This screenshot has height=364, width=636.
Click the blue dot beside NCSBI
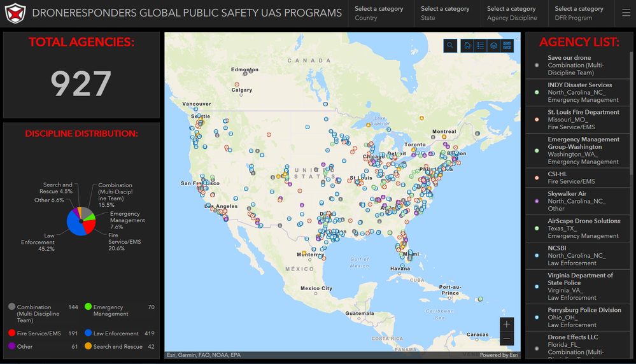click(x=537, y=255)
